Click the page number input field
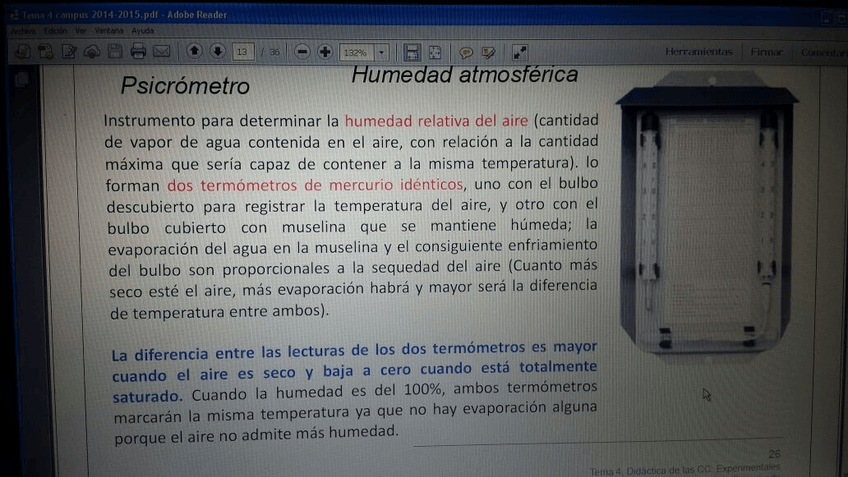Image resolution: width=848 pixels, height=477 pixels. 243,52
